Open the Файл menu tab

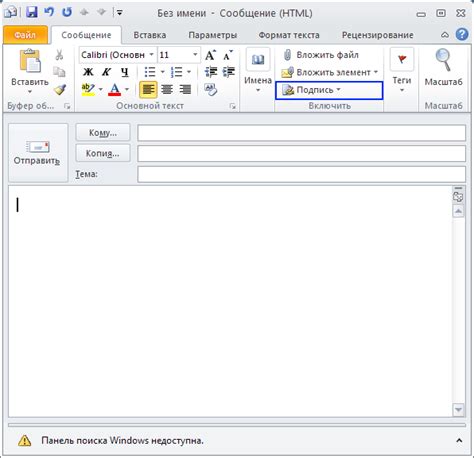click(25, 35)
